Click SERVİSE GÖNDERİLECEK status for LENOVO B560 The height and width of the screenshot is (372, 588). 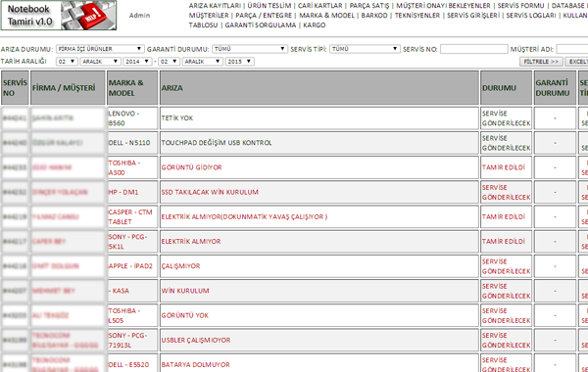pyautogui.click(x=506, y=118)
